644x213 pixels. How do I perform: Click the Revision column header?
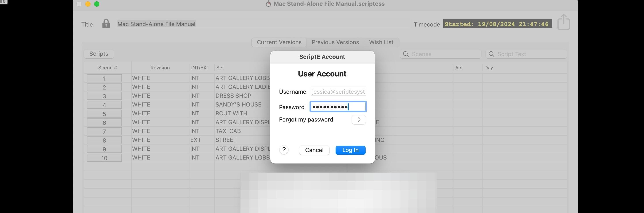tap(160, 68)
